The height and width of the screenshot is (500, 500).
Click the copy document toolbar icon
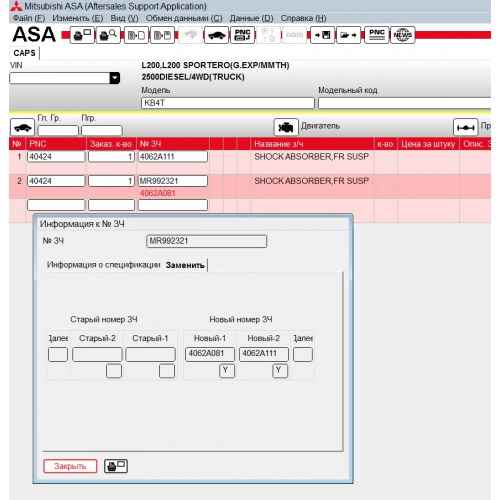point(136,35)
